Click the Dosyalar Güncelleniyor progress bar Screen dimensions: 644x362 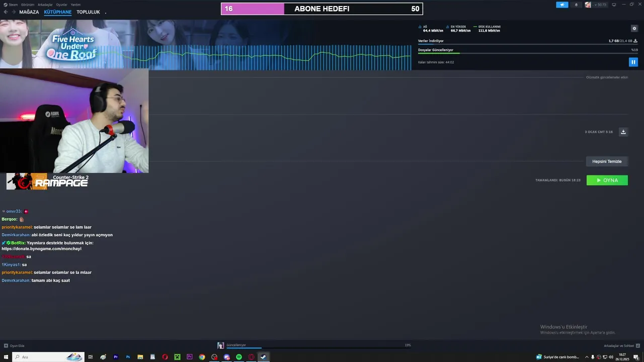pos(528,53)
